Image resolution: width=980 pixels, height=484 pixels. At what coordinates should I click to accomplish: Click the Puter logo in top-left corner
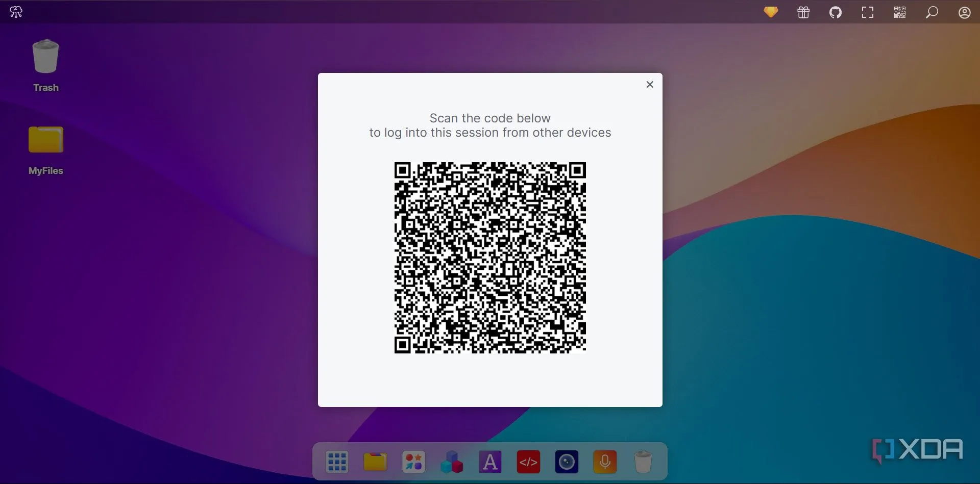[x=16, y=12]
